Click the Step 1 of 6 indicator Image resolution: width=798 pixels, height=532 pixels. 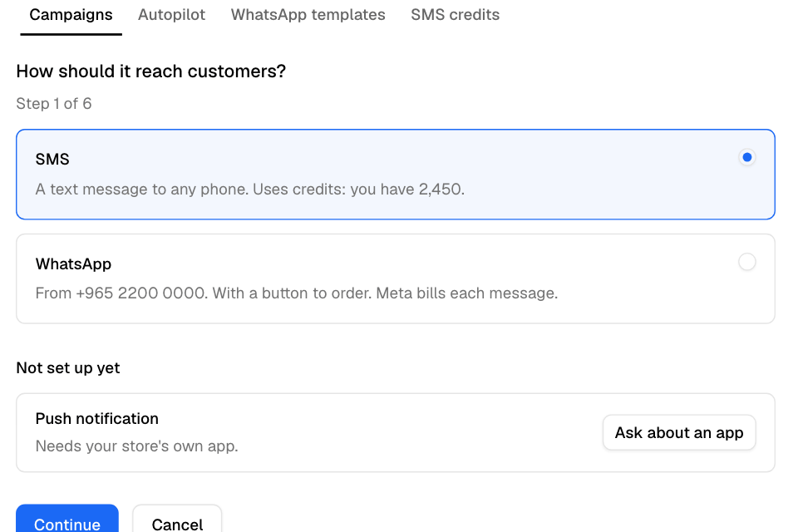[54, 104]
